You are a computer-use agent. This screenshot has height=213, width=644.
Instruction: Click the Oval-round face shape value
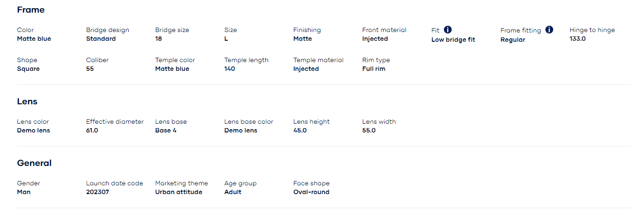tap(311, 192)
